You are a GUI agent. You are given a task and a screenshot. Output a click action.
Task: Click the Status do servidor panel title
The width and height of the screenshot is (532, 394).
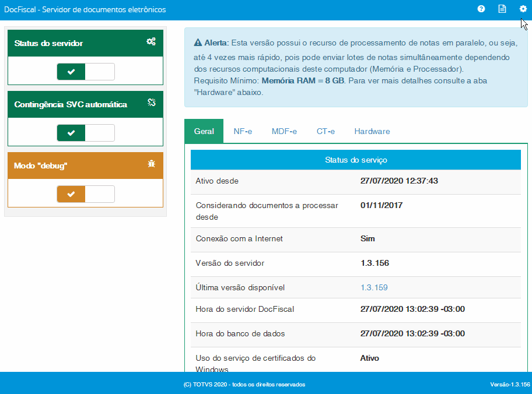click(x=48, y=43)
